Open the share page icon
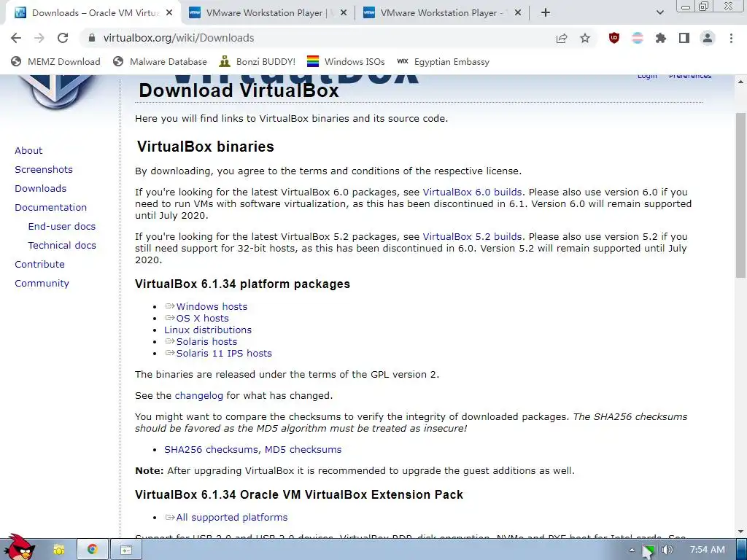The image size is (747, 560). coord(562,38)
